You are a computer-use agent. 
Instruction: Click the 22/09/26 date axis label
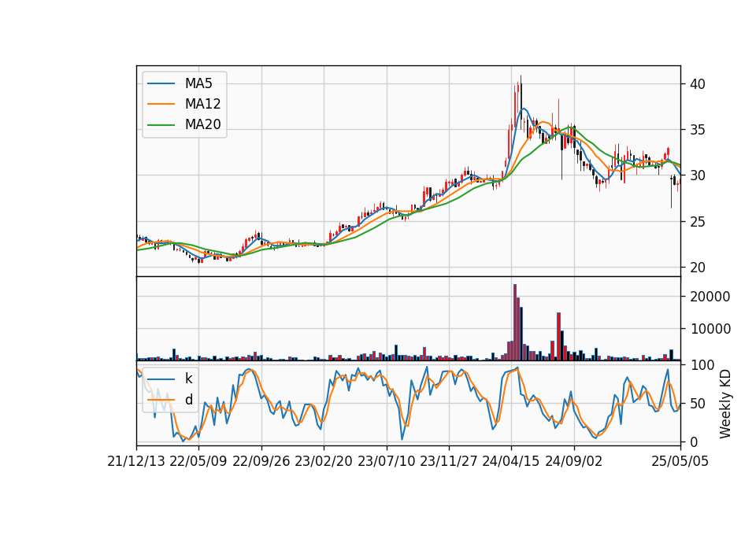(x=261, y=461)
